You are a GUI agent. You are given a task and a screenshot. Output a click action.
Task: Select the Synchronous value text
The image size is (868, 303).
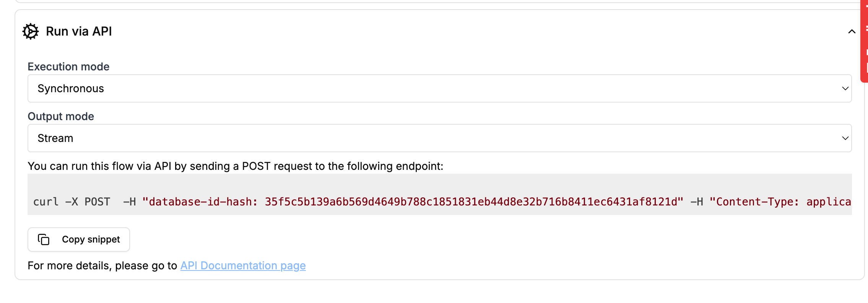tap(71, 88)
